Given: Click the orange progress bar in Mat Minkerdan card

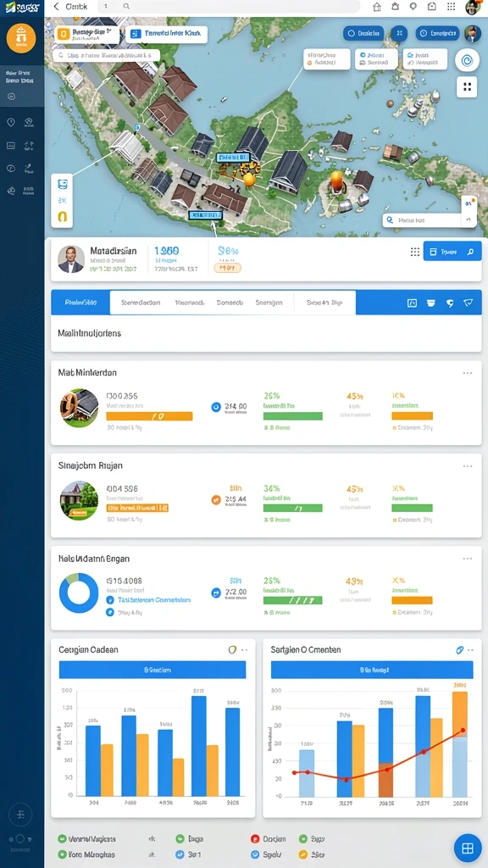Looking at the screenshot, I should [149, 416].
